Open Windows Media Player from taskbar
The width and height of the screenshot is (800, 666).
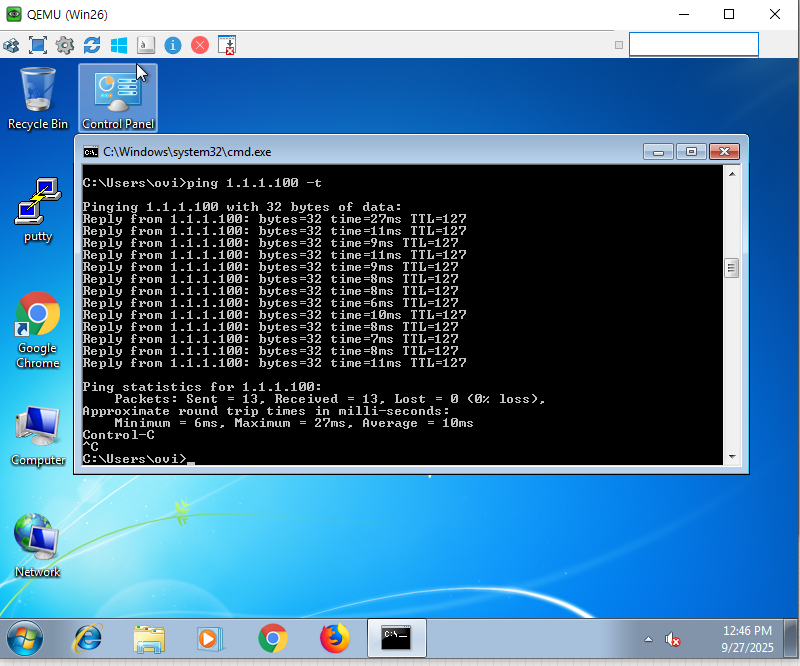[x=210, y=638]
